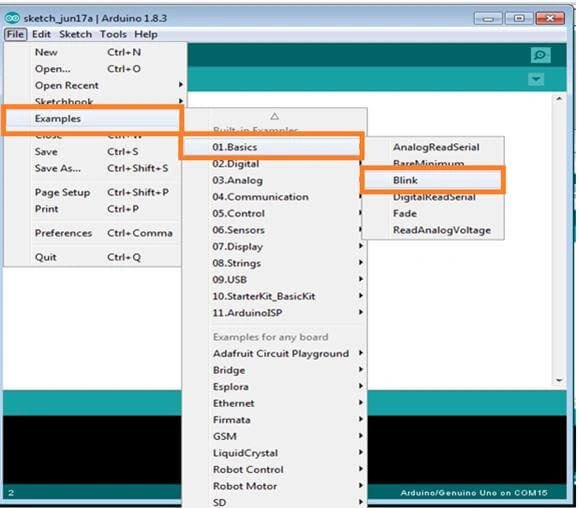The height and width of the screenshot is (508, 580).
Task: Expand the 06.Sensors examples submenu
Action: (274, 230)
